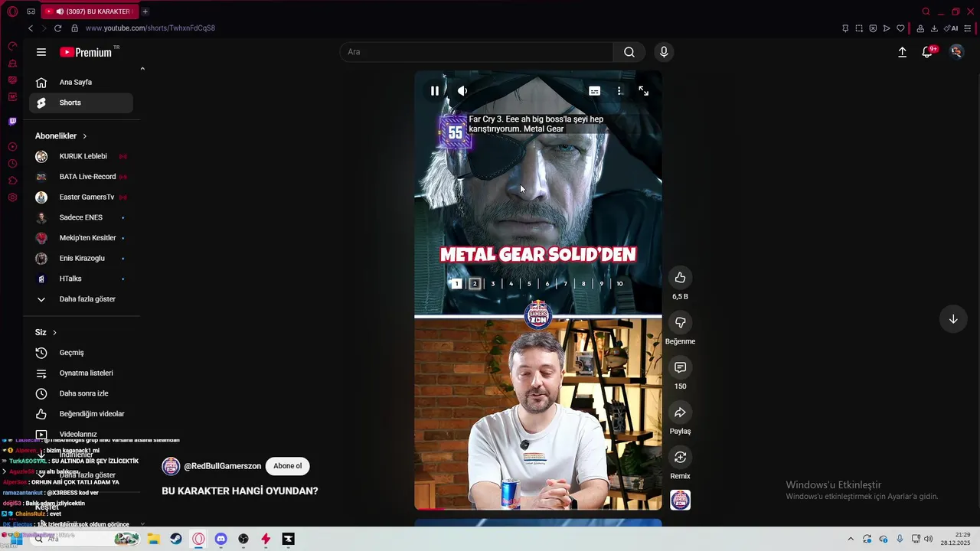Image resolution: width=980 pixels, height=551 pixels.
Task: Open a new browser tab
Action: [x=145, y=11]
